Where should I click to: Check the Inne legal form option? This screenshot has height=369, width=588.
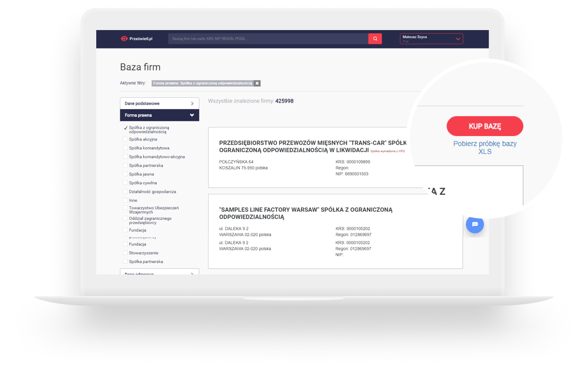pyautogui.click(x=126, y=200)
